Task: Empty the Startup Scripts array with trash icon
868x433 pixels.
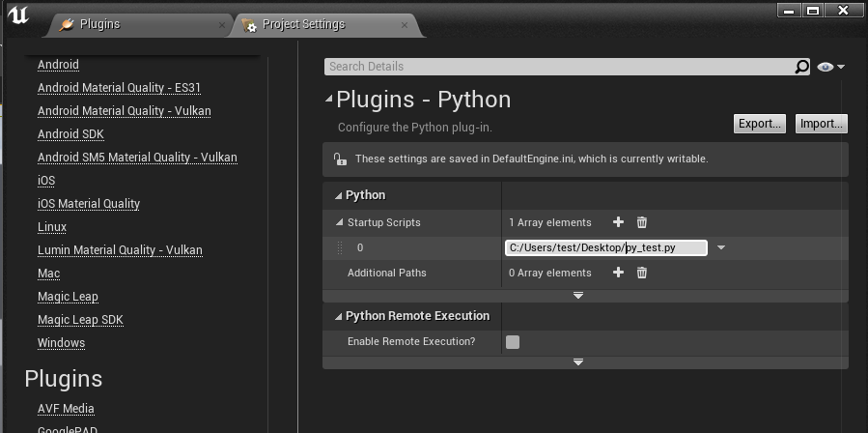Action: coord(642,222)
